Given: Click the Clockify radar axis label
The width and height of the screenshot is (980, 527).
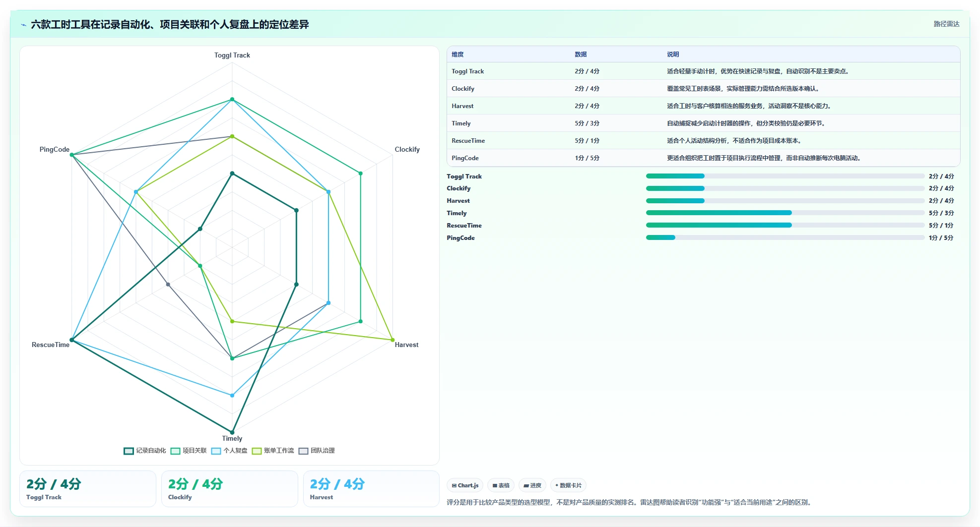Looking at the screenshot, I should (407, 149).
